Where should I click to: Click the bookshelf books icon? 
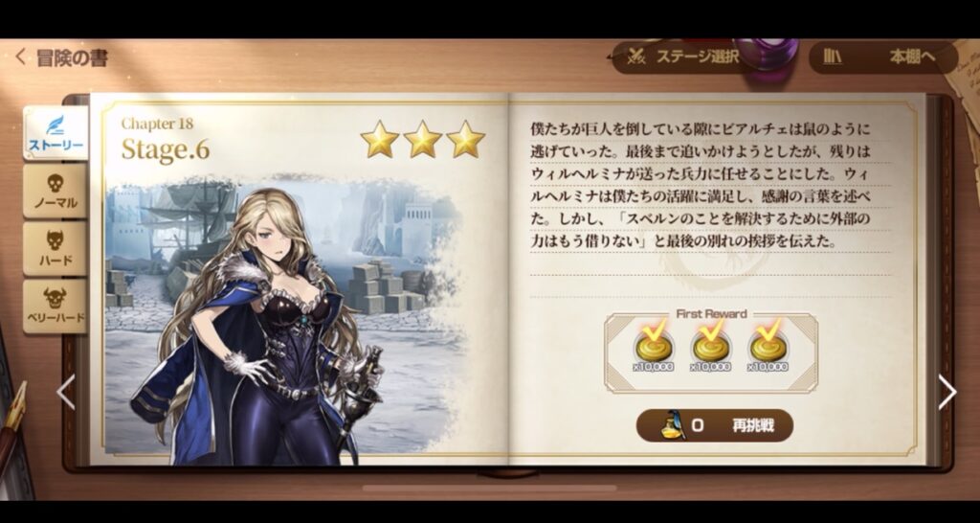pos(832,57)
